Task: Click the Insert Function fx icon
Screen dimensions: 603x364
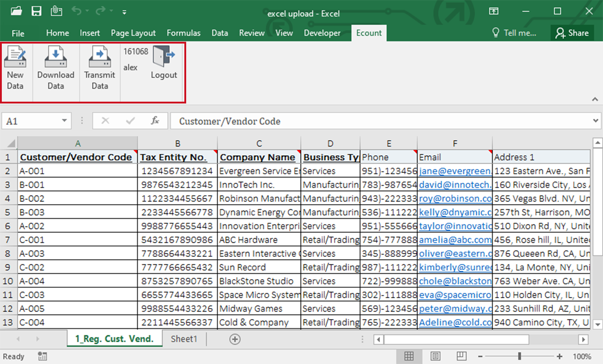Action: [155, 121]
